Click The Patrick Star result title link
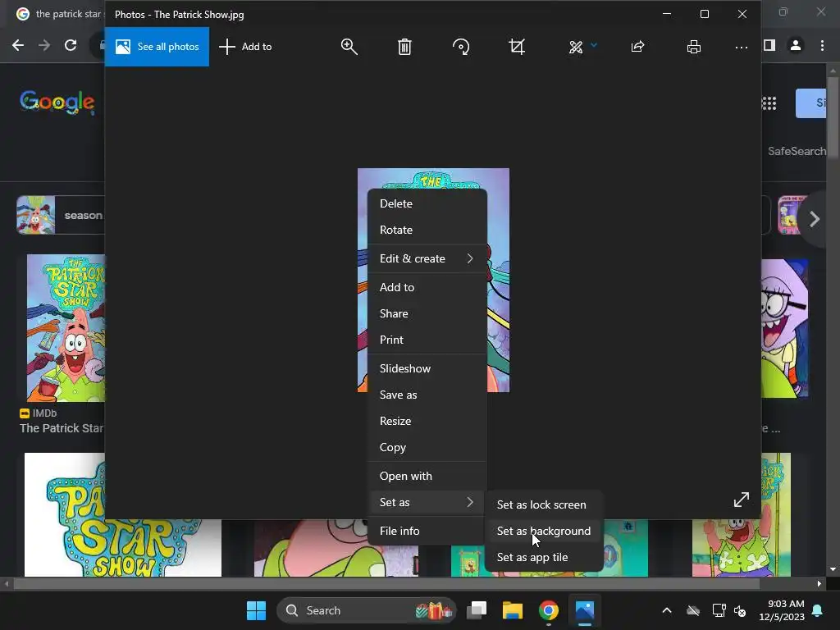This screenshot has width=840, height=630. (x=61, y=428)
